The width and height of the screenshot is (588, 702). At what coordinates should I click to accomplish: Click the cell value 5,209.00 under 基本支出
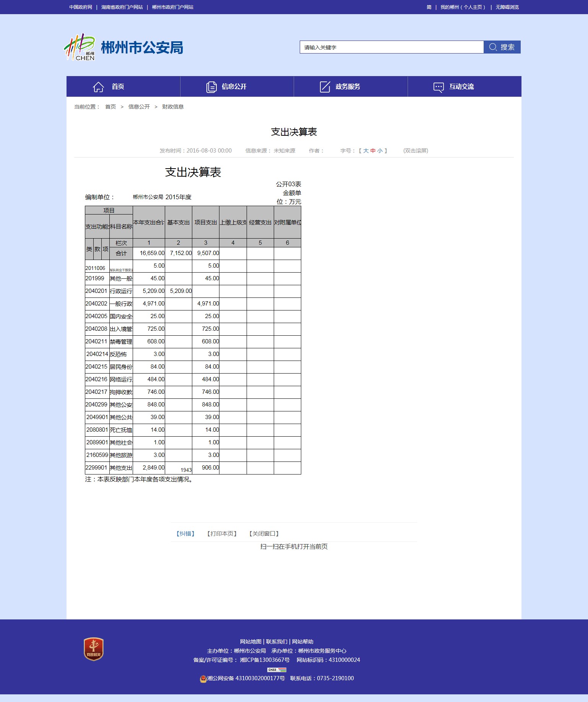point(181,291)
